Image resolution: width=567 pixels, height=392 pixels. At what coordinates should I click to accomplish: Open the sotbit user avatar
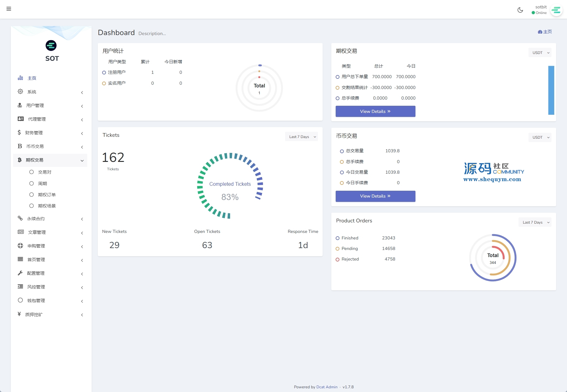tap(556, 10)
